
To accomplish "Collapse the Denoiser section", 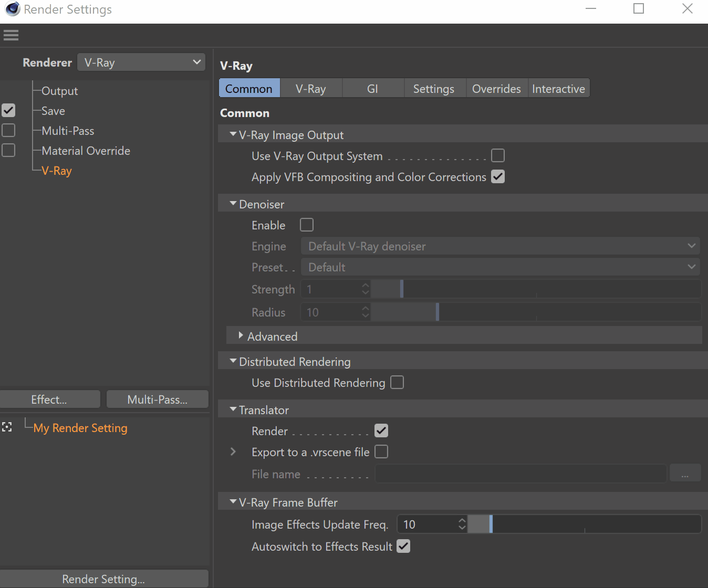I will tap(233, 204).
